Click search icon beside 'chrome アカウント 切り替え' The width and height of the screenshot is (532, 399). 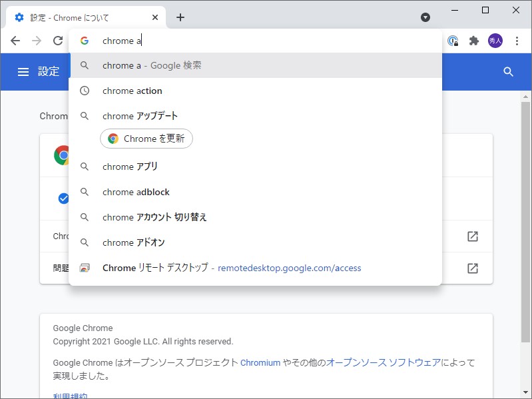click(x=85, y=217)
